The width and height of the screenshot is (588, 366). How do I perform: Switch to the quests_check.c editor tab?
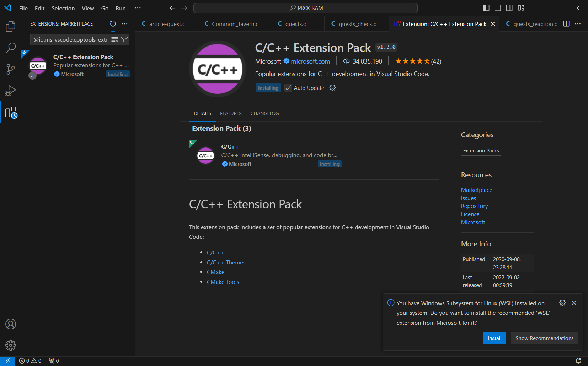pos(357,24)
